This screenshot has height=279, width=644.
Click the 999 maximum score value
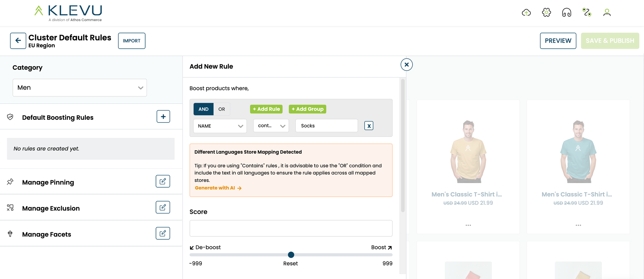(387, 264)
